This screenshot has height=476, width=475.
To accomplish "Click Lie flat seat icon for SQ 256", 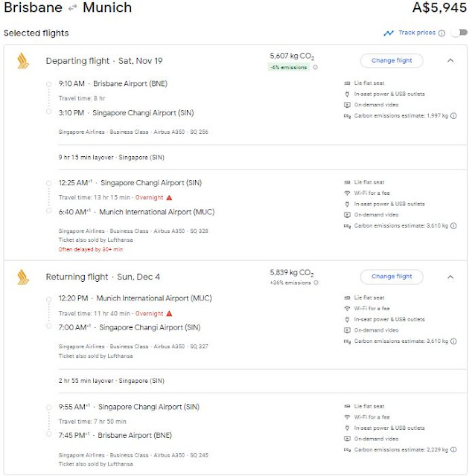I will [x=347, y=83].
